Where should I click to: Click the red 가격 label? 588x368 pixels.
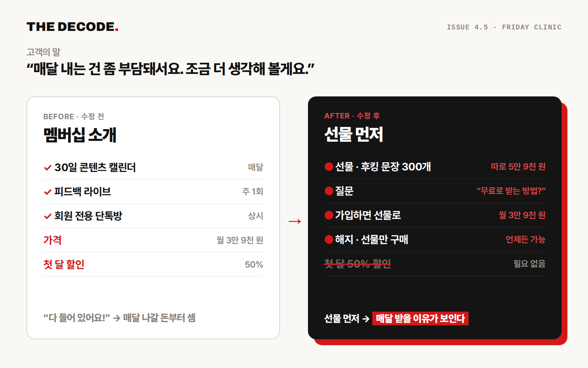click(x=53, y=240)
